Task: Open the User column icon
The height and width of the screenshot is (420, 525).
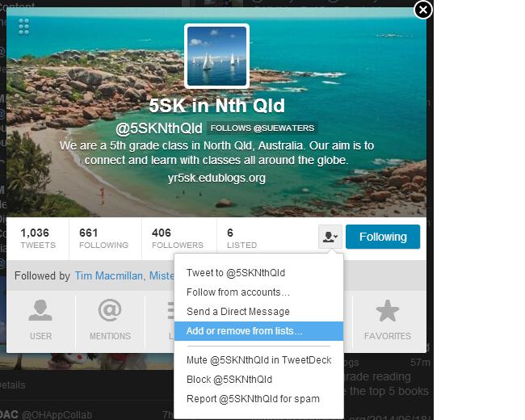Action: [x=40, y=320]
